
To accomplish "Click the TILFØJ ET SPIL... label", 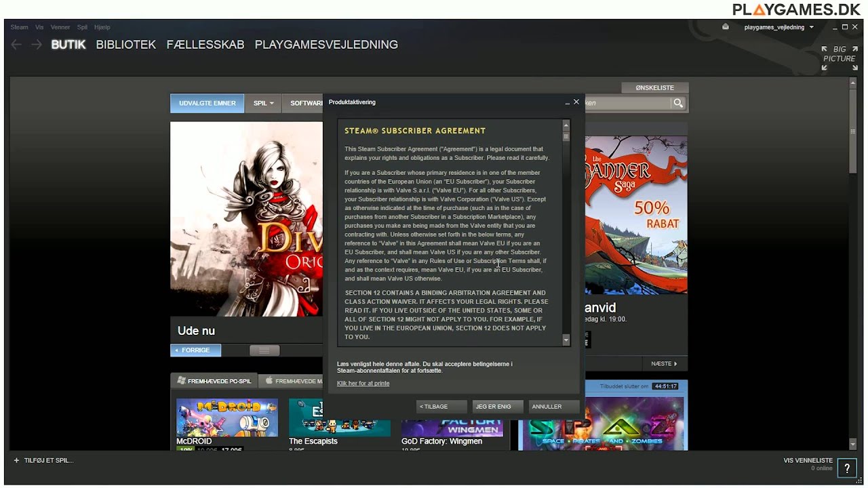I will click(49, 461).
